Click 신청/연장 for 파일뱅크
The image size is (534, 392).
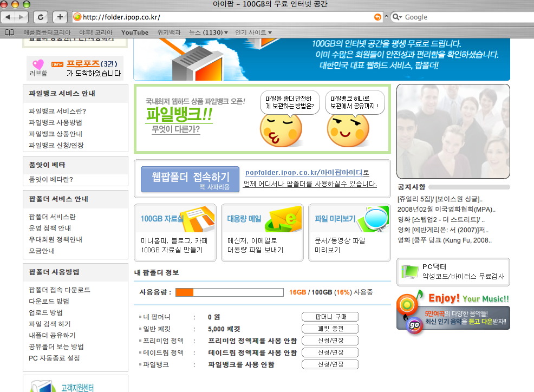[x=330, y=364]
